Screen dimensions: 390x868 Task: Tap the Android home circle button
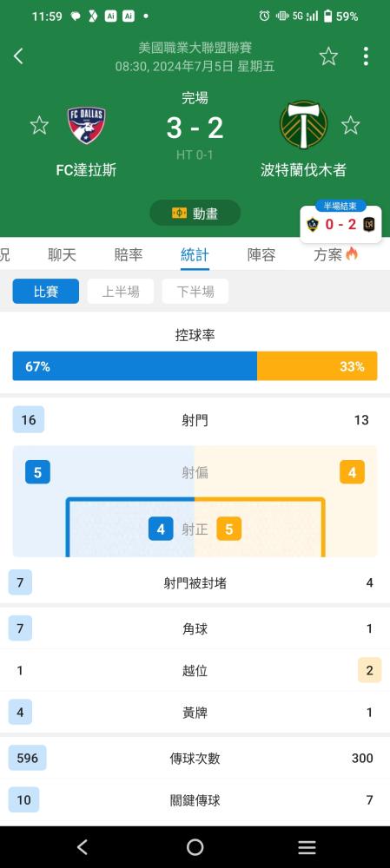click(x=195, y=847)
